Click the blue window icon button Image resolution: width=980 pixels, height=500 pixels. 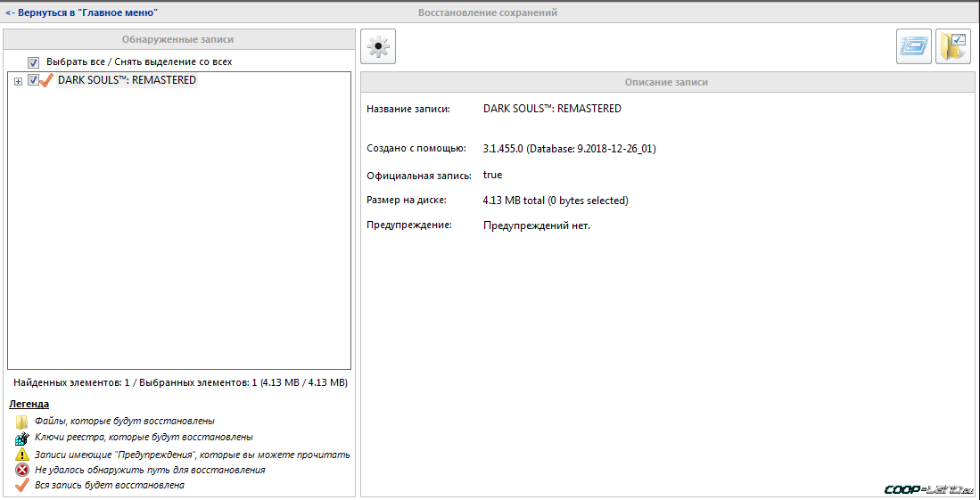[914, 46]
